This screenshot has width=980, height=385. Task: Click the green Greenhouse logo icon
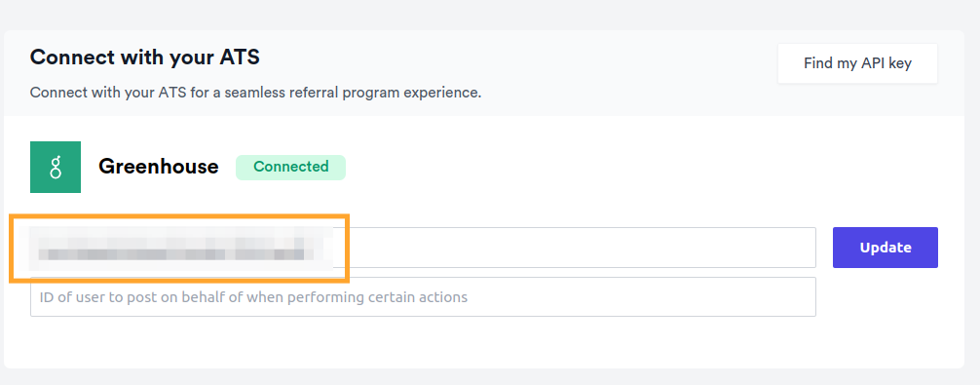click(56, 167)
